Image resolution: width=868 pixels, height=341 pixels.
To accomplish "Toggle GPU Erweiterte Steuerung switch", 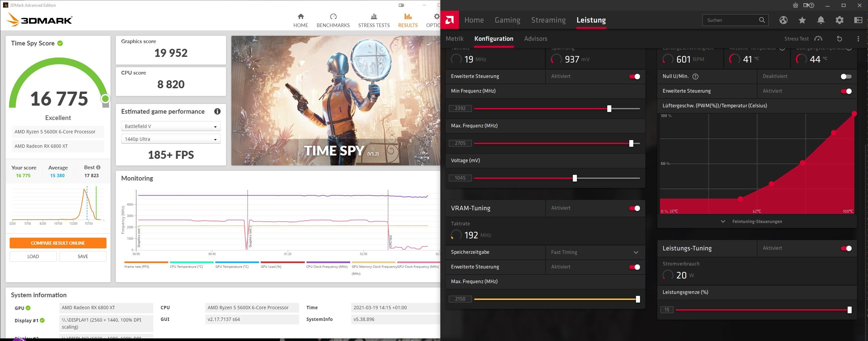I will [635, 77].
